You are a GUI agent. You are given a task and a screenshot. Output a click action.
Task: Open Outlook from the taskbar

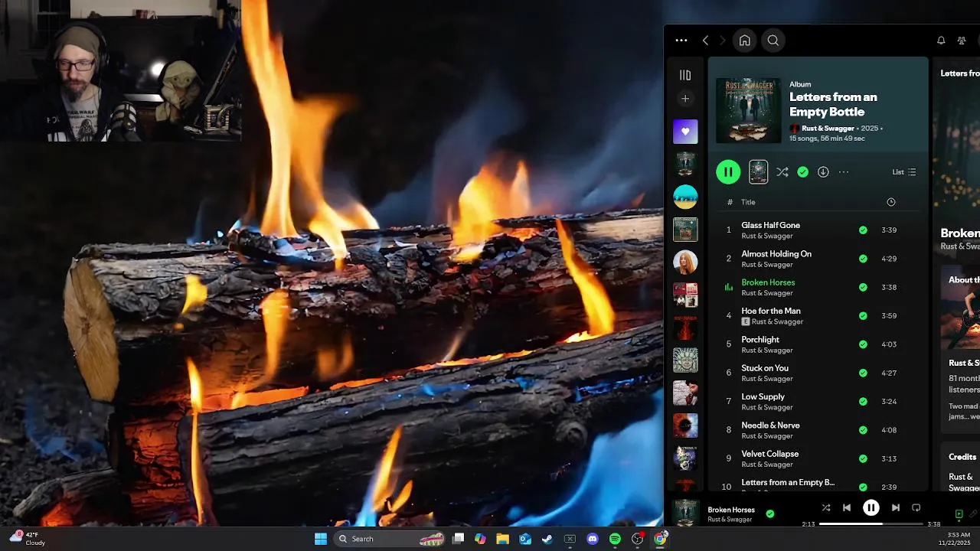pyautogui.click(x=525, y=539)
